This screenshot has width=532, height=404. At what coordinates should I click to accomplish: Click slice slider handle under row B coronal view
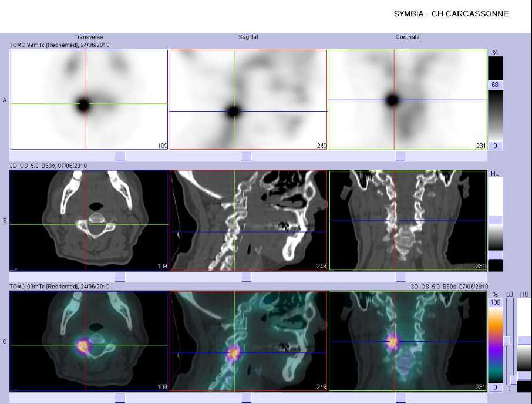[400, 277]
